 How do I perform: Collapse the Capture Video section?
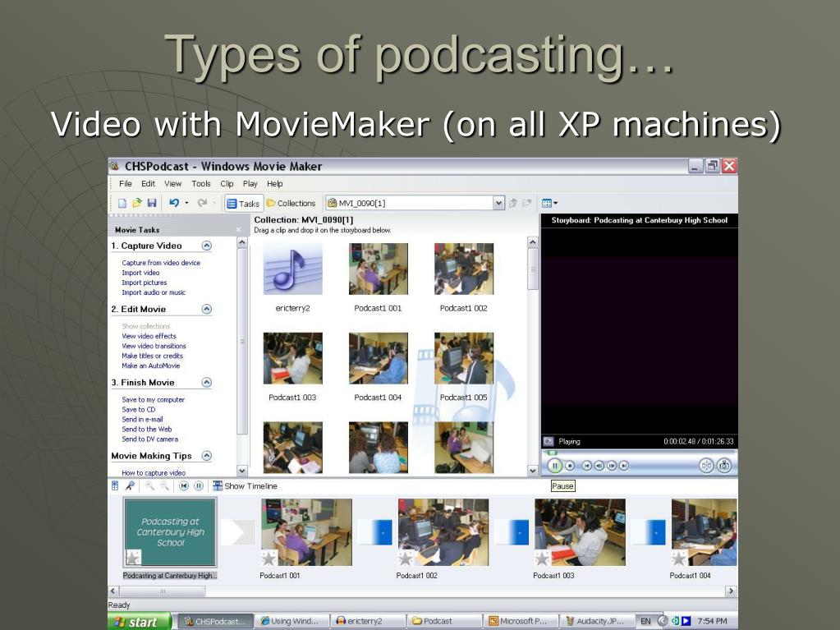206,246
